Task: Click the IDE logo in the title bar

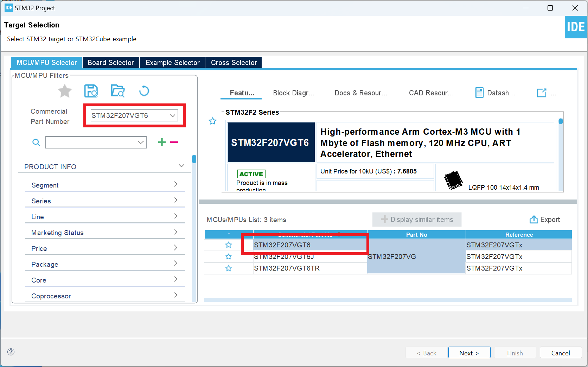Action: point(8,8)
